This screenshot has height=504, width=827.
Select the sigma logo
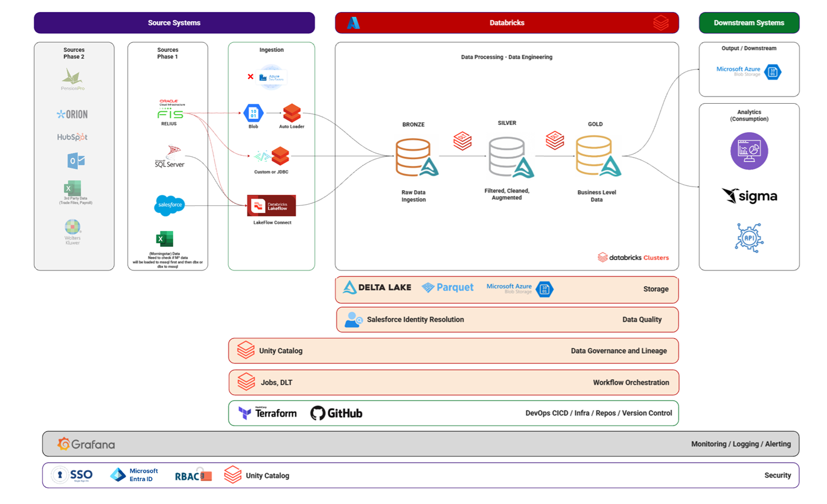point(749,196)
